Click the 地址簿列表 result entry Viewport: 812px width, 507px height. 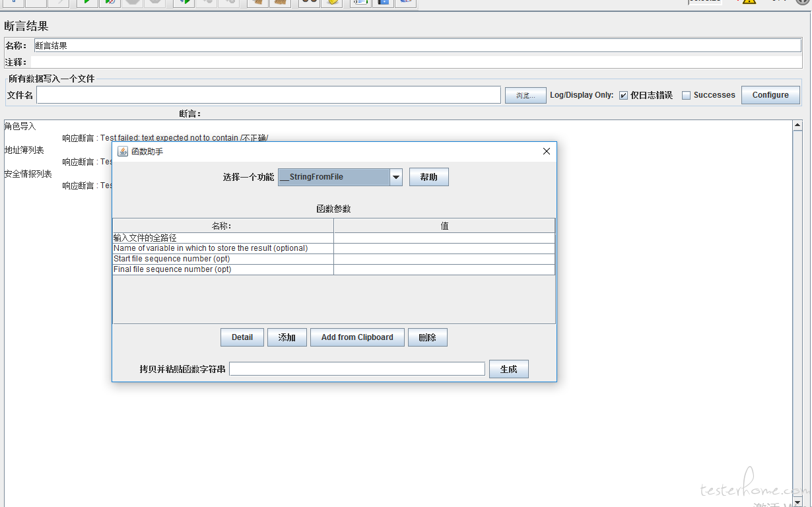click(24, 151)
